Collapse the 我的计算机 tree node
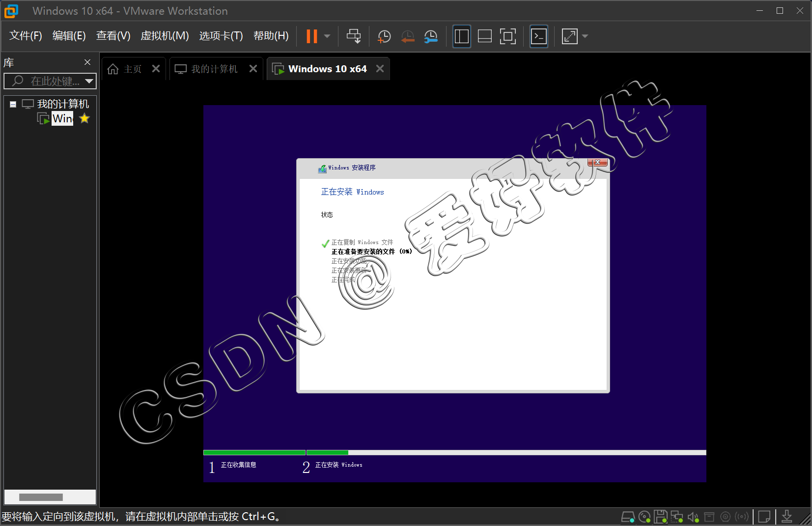This screenshot has width=812, height=526. (13, 104)
